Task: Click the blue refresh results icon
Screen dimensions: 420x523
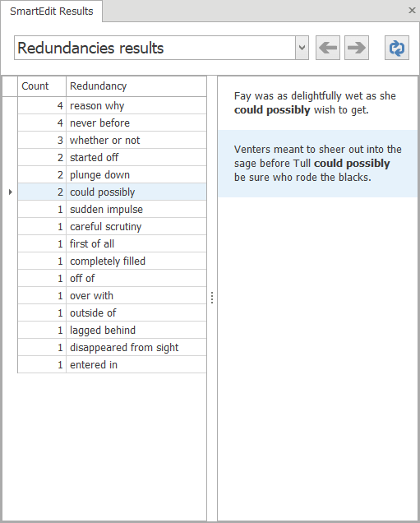Action: 397,48
